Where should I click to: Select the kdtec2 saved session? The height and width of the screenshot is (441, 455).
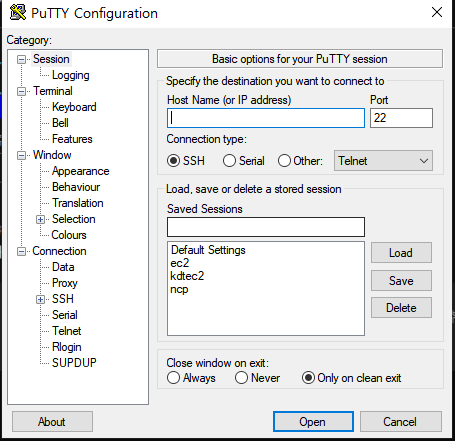[187, 276]
